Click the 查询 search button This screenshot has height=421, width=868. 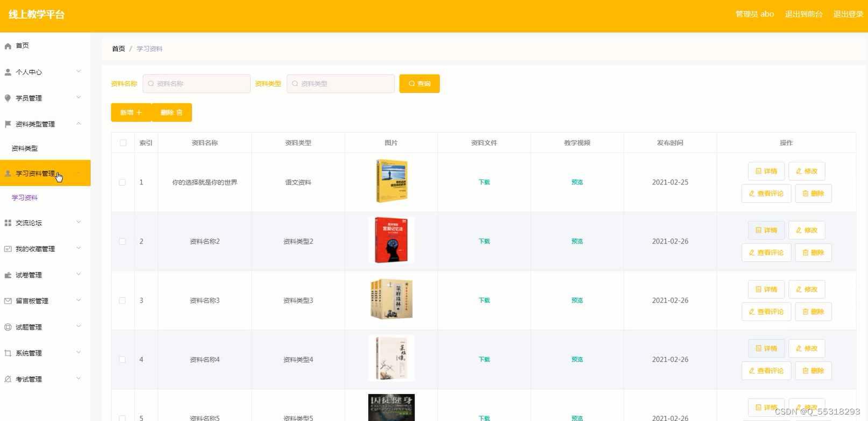point(419,84)
